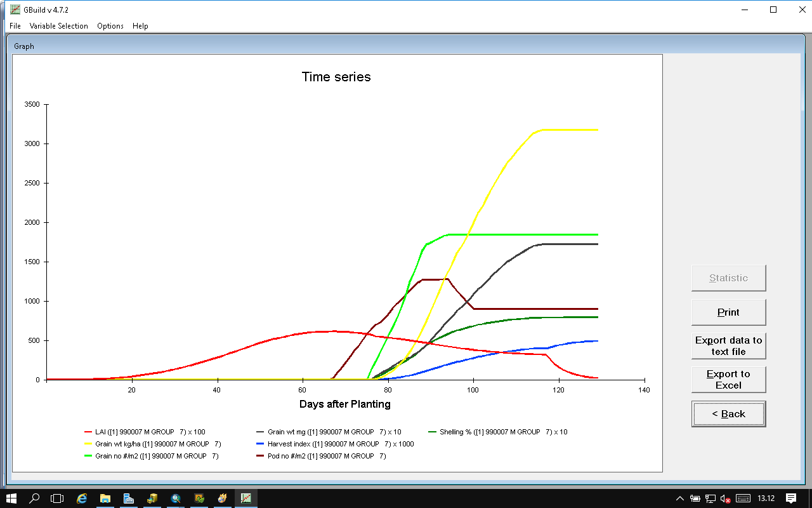Click Export data to text file
Screen dimensions: 812x508
point(728,346)
